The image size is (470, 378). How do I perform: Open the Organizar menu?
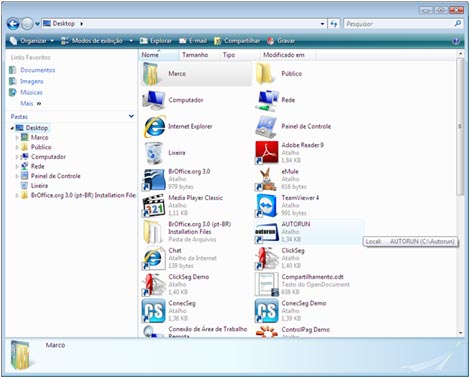point(32,41)
